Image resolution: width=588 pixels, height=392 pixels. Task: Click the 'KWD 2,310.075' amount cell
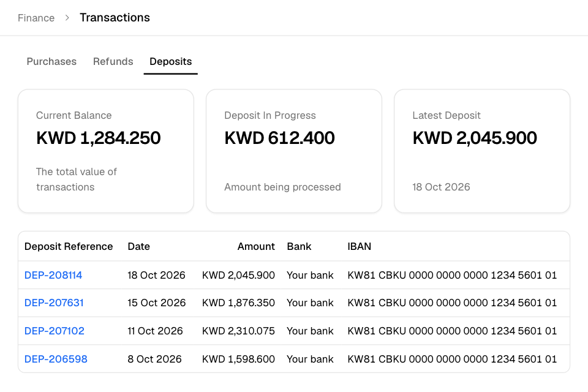238,331
